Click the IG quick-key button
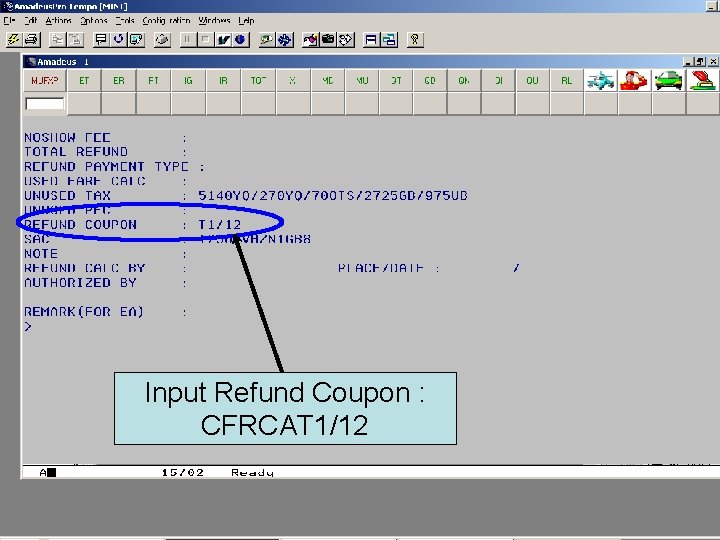 (188, 80)
